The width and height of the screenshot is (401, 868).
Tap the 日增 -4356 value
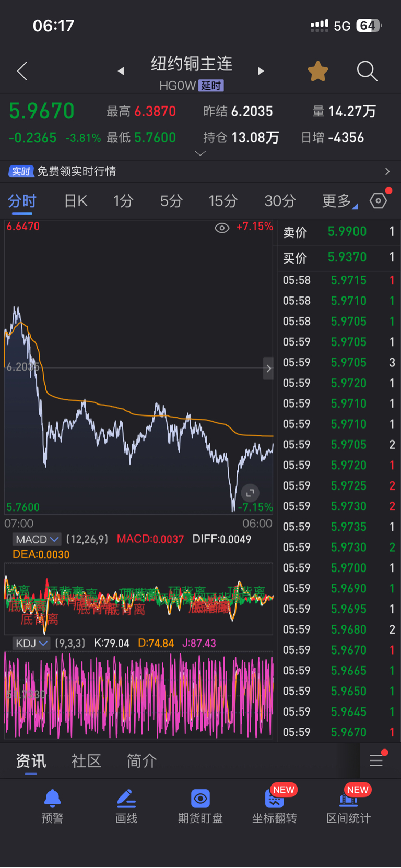point(333,138)
